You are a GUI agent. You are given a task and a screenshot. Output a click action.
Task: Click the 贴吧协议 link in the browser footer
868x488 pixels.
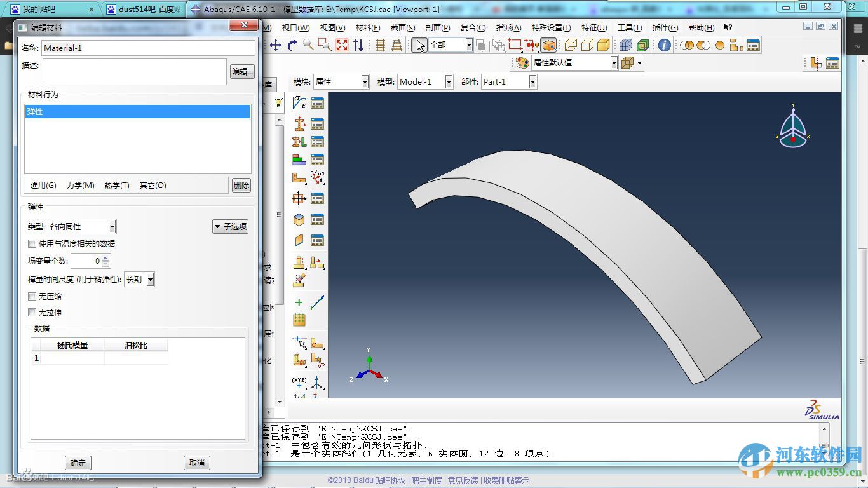pyautogui.click(x=390, y=480)
